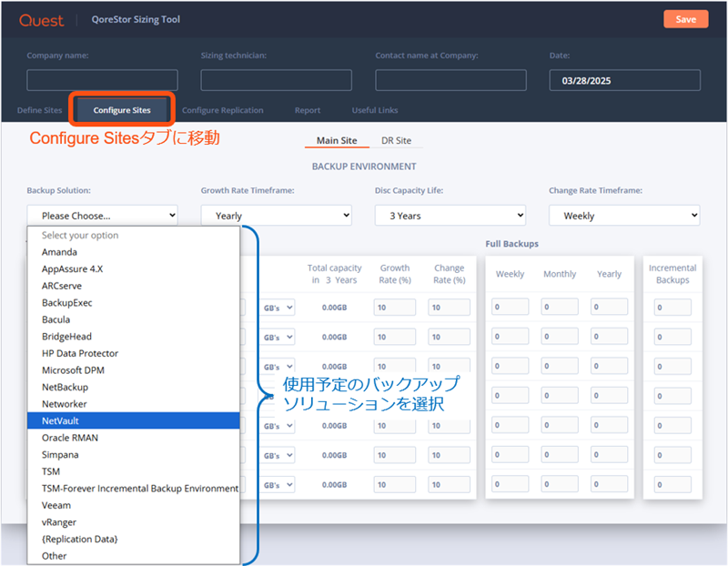Select Oracle RMAN option

pyautogui.click(x=134, y=438)
